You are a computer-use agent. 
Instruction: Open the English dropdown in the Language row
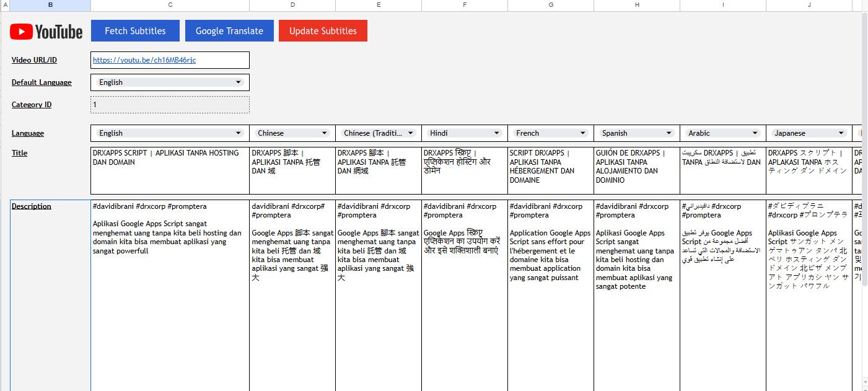(x=170, y=133)
